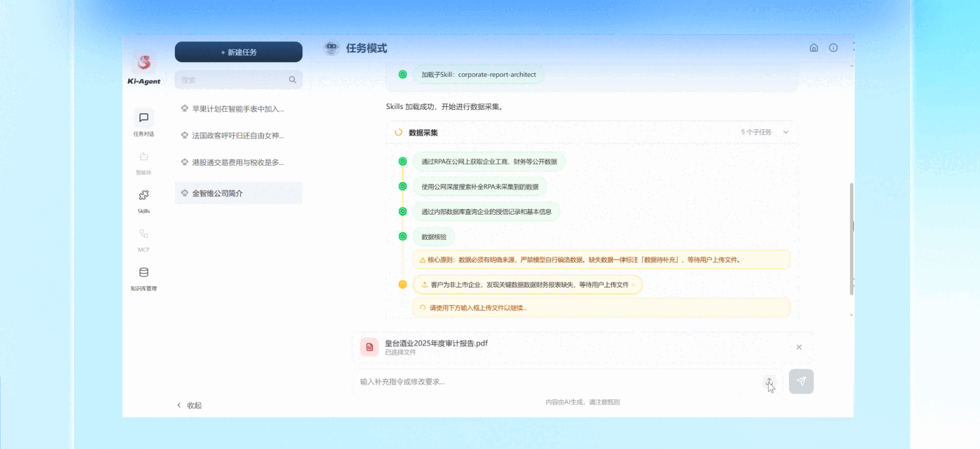
Task: Click the chat vertical scrollbar
Action: (x=851, y=238)
